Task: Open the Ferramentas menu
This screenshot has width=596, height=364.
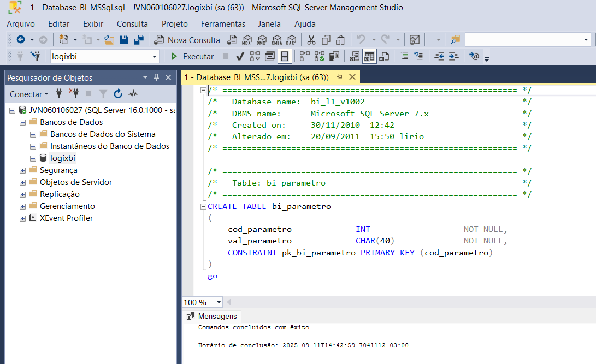Action: (x=223, y=24)
